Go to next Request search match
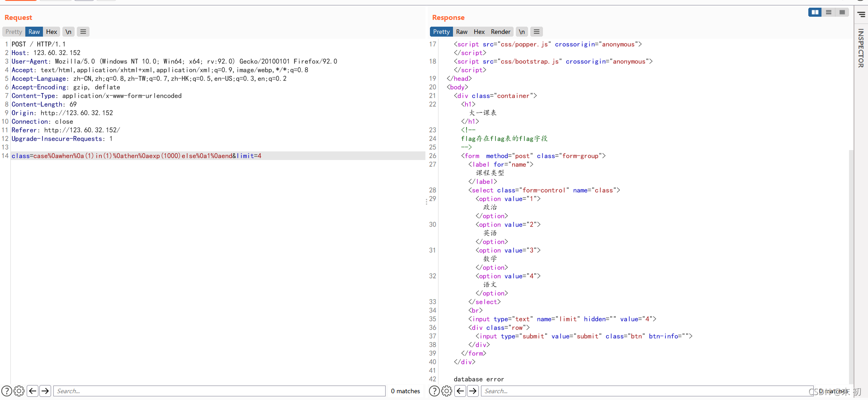This screenshot has height=400, width=868. pos(45,391)
